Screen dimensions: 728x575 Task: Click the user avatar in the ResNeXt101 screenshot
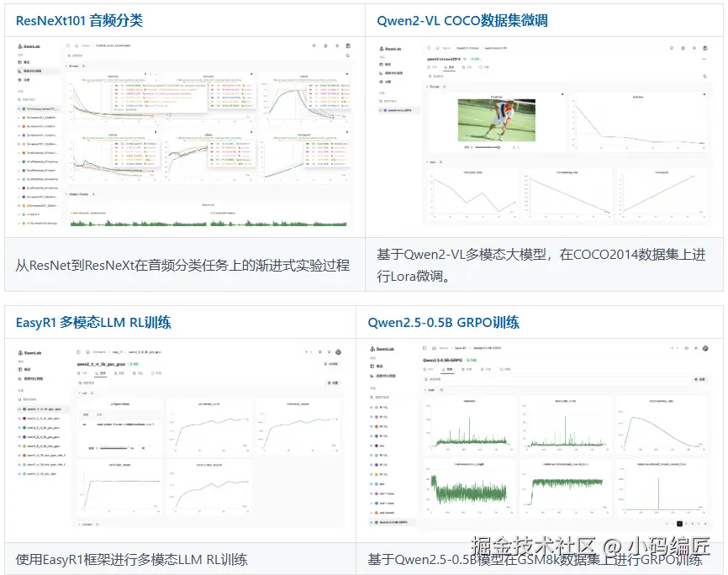tap(348, 45)
